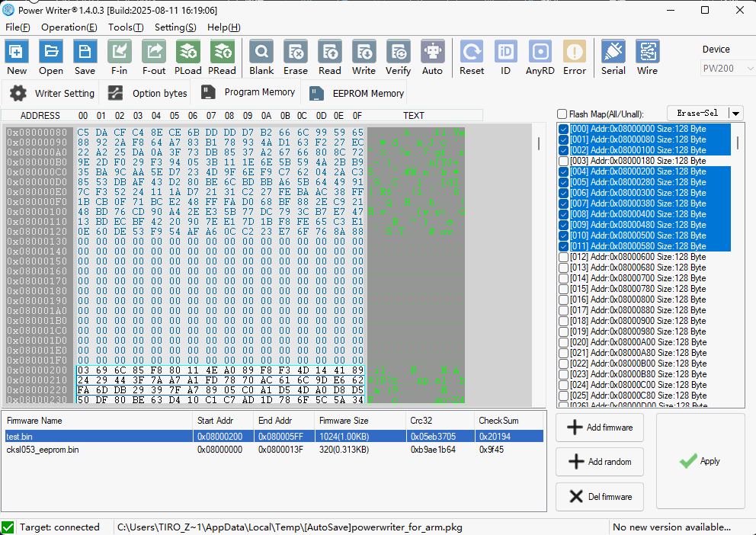
Task: Click the Apply button
Action: [700, 461]
